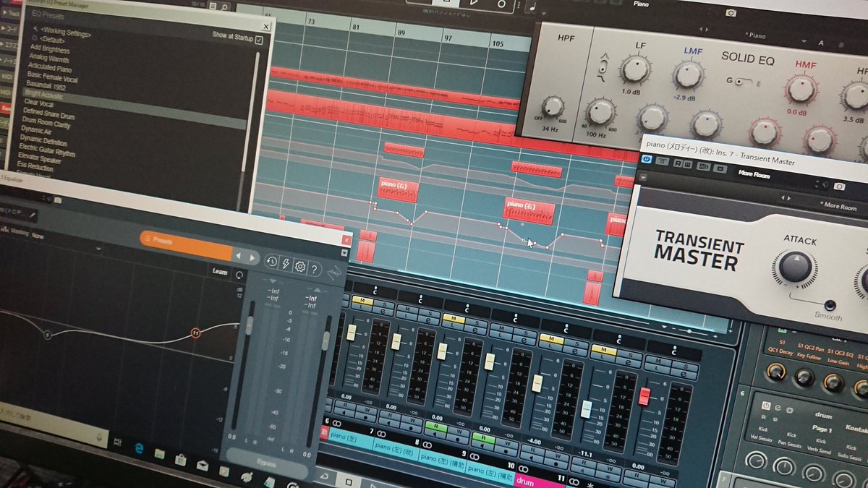Open equalizer settings gear icon
The height and width of the screenshot is (488, 868).
point(300,266)
